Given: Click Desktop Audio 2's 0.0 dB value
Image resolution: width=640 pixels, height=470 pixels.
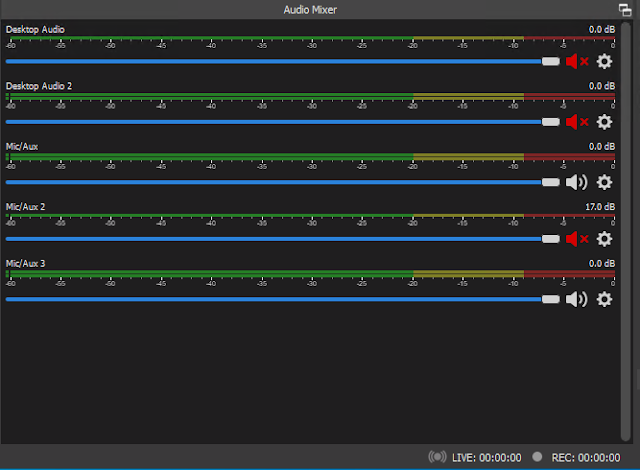Looking at the screenshot, I should pos(602,86).
